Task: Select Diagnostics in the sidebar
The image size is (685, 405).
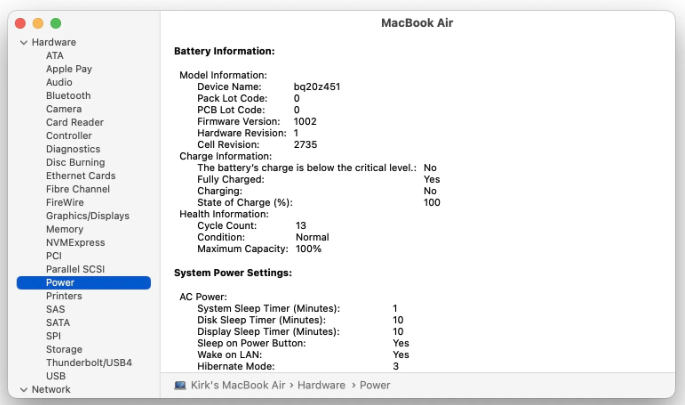Action: point(73,149)
